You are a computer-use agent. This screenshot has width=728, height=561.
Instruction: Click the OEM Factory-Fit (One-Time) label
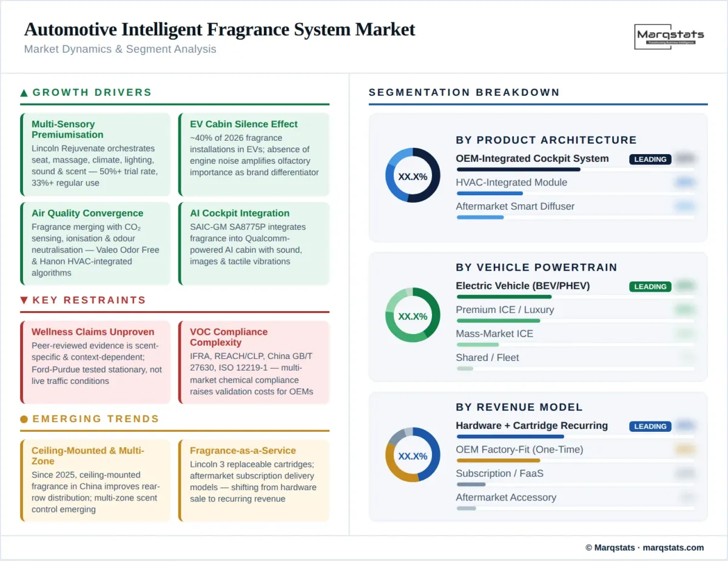(x=519, y=449)
